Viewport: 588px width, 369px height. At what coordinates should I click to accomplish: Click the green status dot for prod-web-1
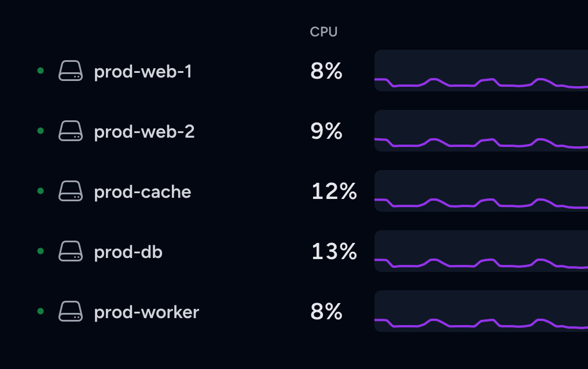tap(41, 71)
